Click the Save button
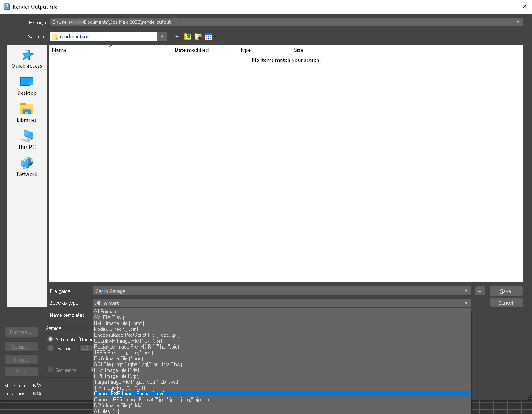The width and height of the screenshot is (532, 414). tap(505, 291)
